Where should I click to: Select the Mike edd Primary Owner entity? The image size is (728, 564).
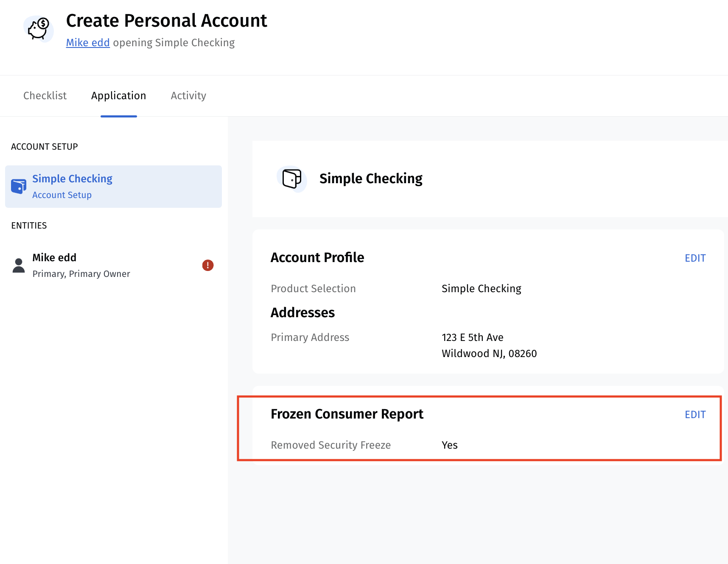81,265
